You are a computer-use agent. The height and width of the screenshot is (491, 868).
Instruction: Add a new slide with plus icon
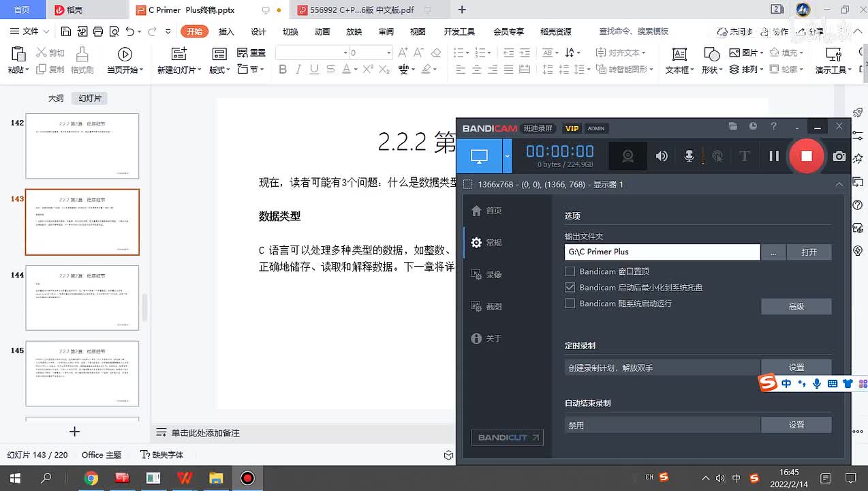[x=75, y=431]
